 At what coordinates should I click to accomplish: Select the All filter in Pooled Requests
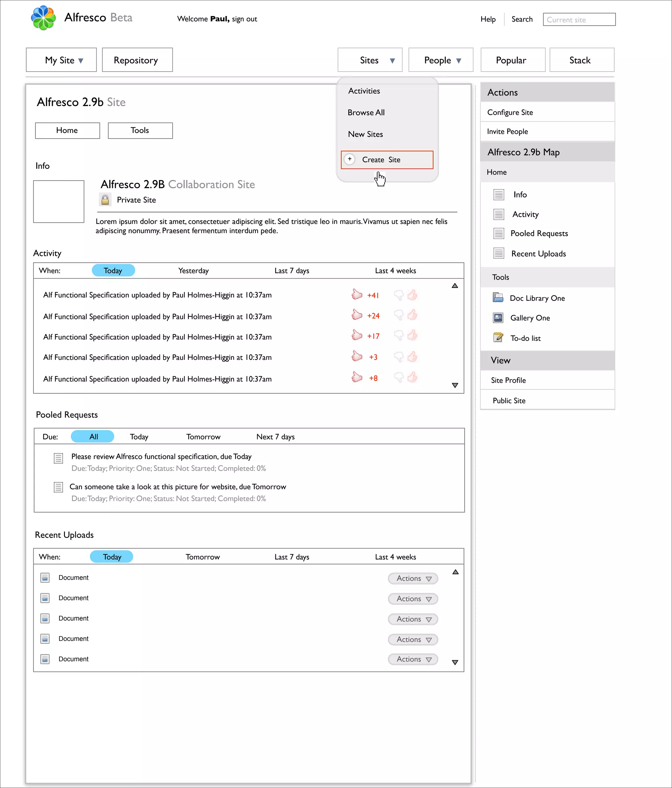click(x=92, y=437)
